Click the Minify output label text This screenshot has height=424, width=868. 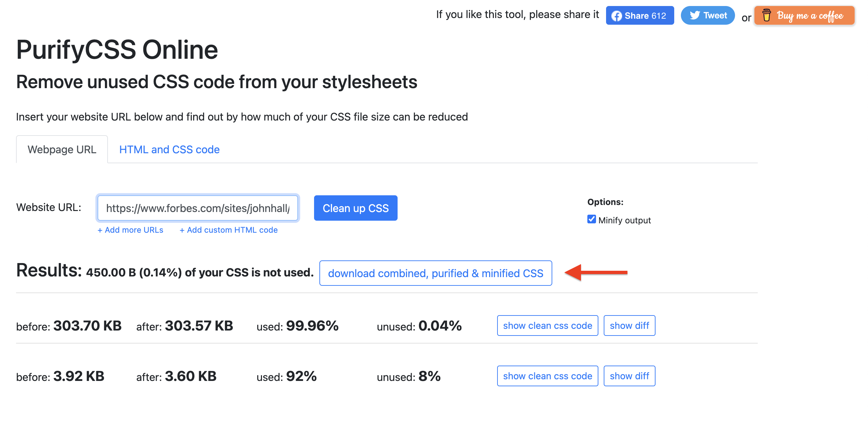(x=624, y=220)
